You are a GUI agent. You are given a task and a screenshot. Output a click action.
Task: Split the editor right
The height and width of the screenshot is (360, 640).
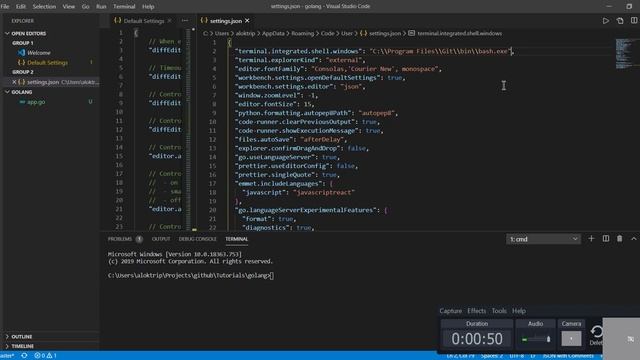click(634, 20)
